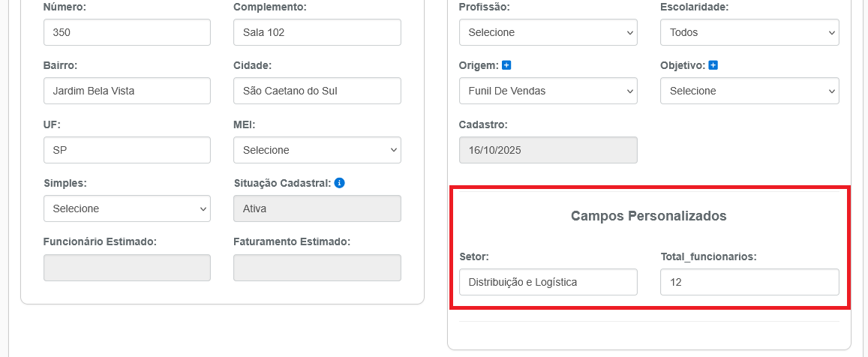Click the Complemento field with Sala 102
The image size is (868, 357).
click(x=317, y=32)
